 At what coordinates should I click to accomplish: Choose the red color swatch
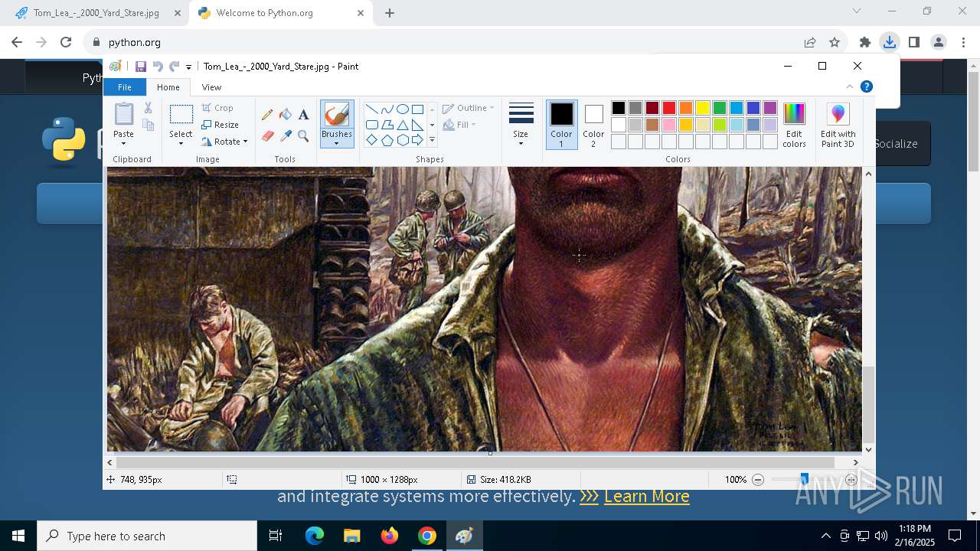669,108
